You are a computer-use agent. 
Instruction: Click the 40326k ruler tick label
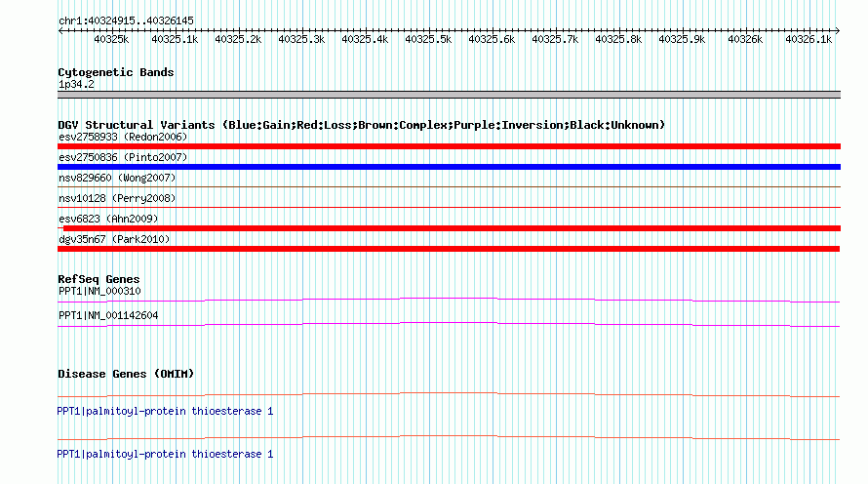click(x=745, y=39)
